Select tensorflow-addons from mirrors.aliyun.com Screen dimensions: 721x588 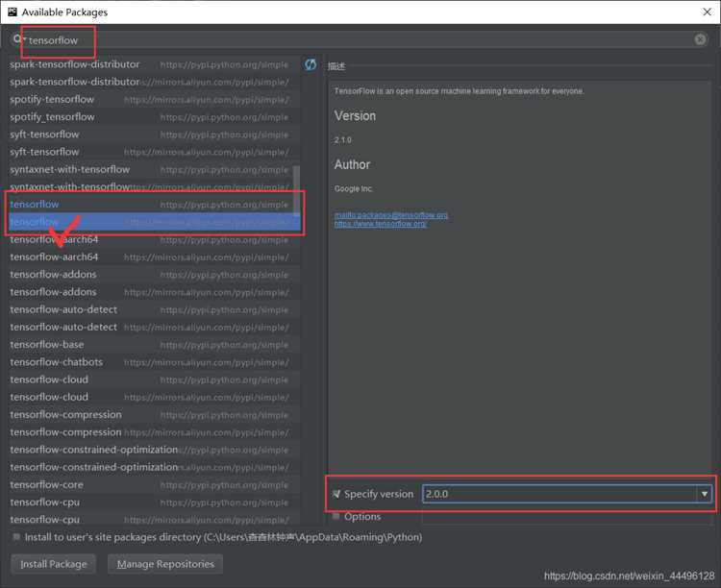point(155,292)
